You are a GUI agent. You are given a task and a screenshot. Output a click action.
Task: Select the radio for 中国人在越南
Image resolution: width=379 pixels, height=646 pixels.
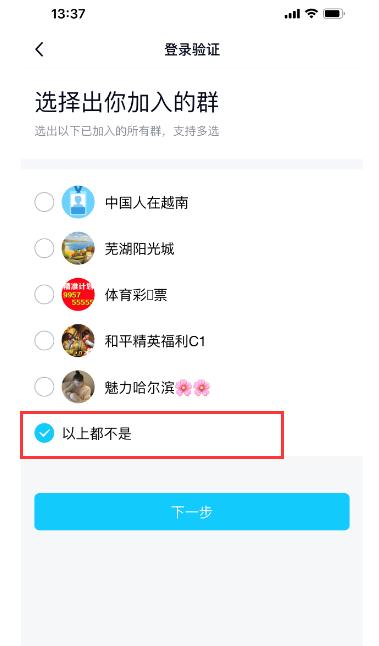pyautogui.click(x=44, y=202)
